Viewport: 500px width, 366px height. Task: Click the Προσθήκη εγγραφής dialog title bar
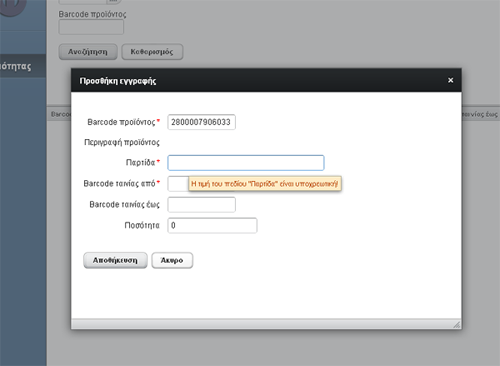coord(266,80)
